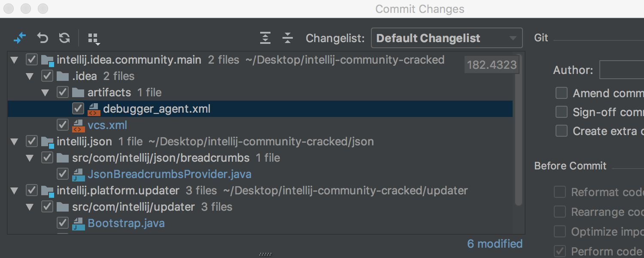Enable the Create extra commit checkbox
The image size is (644, 258).
(562, 131)
